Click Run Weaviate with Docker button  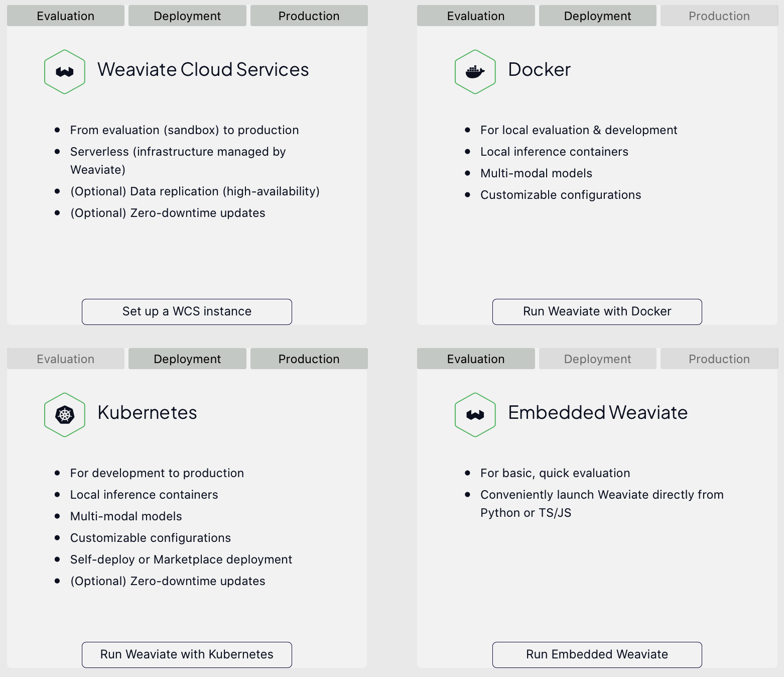[597, 312]
